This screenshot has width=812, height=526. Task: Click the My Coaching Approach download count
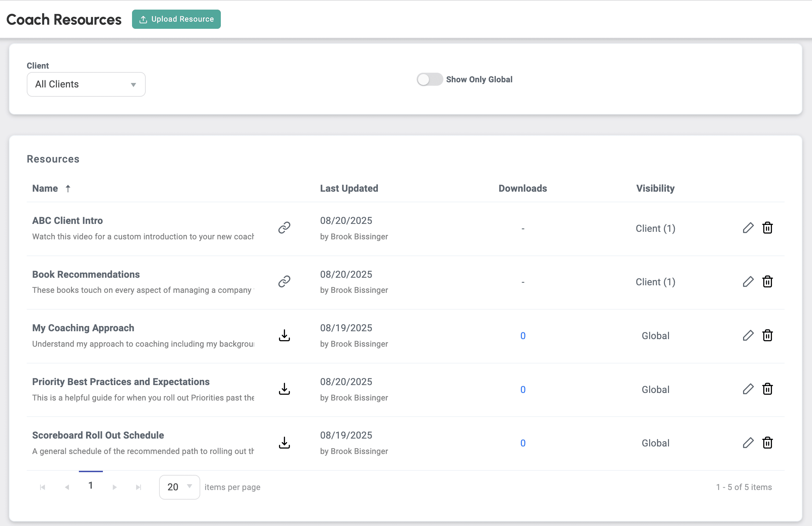coord(523,336)
